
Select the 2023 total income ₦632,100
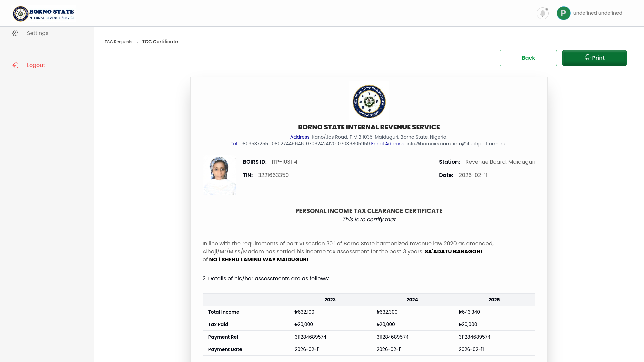[x=304, y=312]
